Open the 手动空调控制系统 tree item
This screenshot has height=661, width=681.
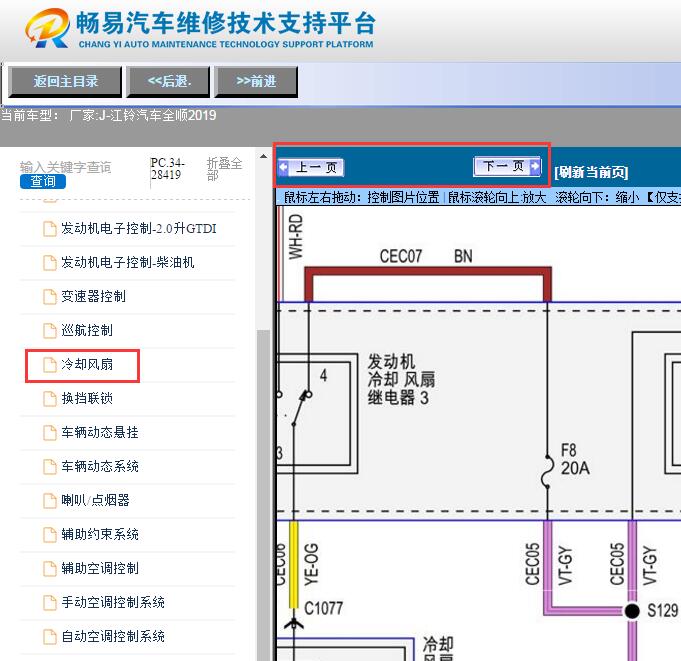pyautogui.click(x=113, y=602)
